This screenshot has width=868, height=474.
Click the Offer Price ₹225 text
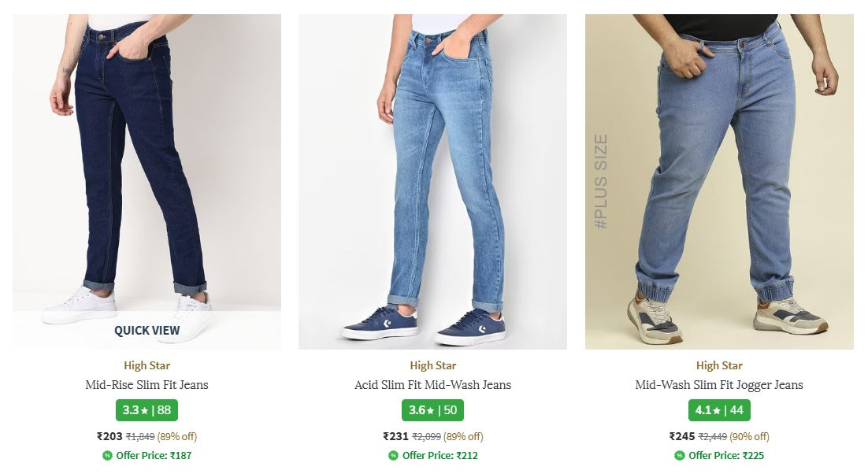(726, 455)
